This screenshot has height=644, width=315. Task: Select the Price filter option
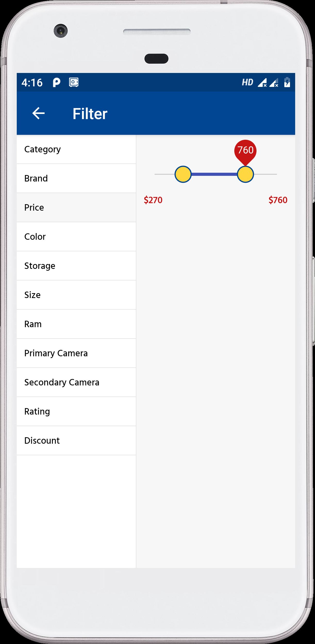(x=76, y=208)
